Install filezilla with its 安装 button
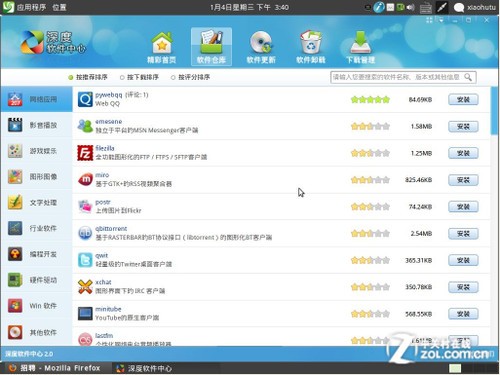Screen dimensions: 500x375 [x=463, y=153]
